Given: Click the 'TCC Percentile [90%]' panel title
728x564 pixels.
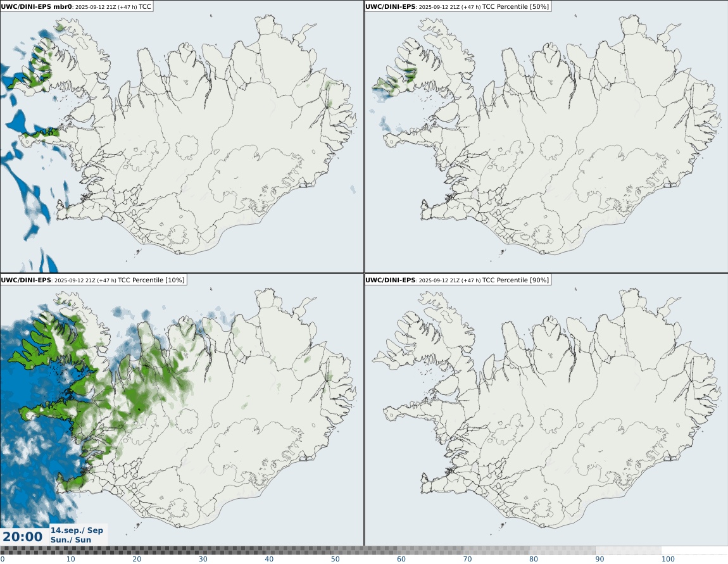Looking at the screenshot, I should (x=458, y=280).
